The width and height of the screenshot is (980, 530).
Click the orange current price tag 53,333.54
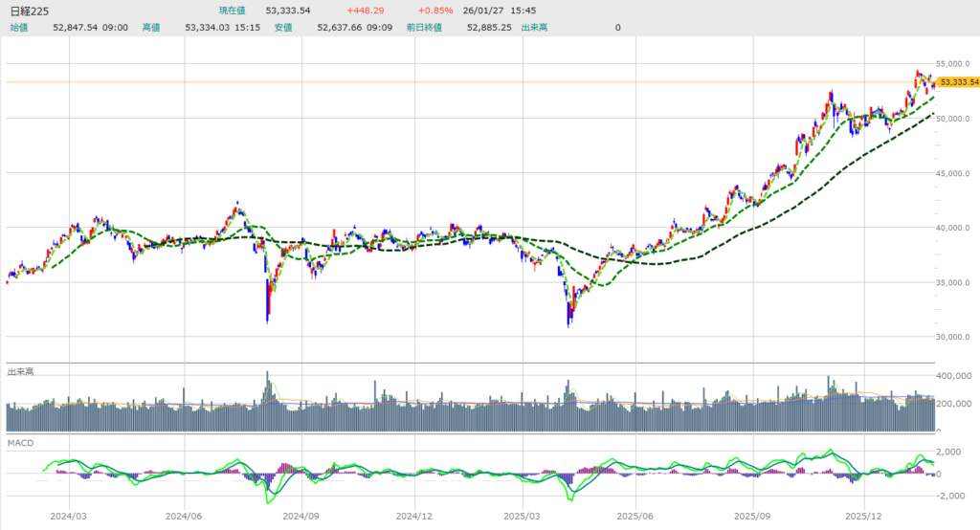[957, 82]
